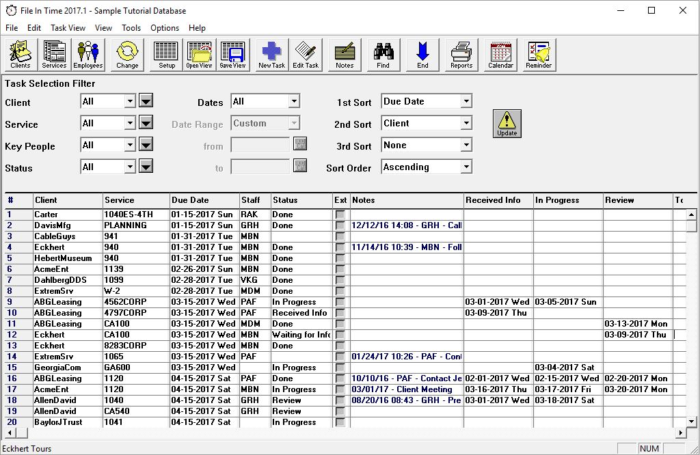Expand the Sort Order dropdown showing Ascending
The height and width of the screenshot is (455, 700).
click(x=466, y=167)
